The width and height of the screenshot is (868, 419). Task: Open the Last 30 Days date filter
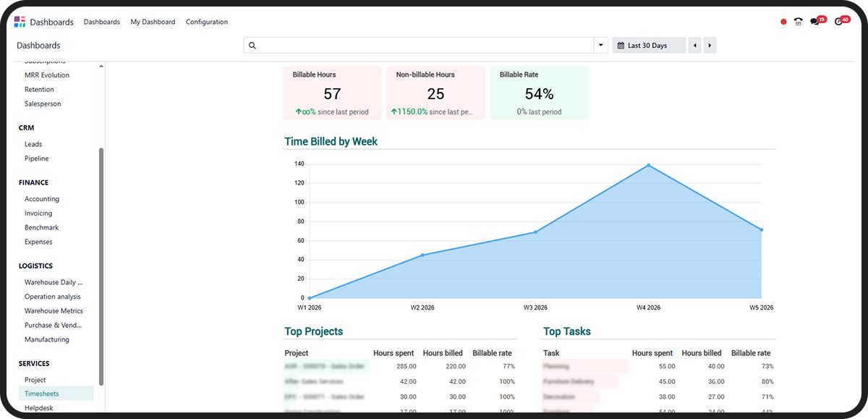click(x=648, y=46)
